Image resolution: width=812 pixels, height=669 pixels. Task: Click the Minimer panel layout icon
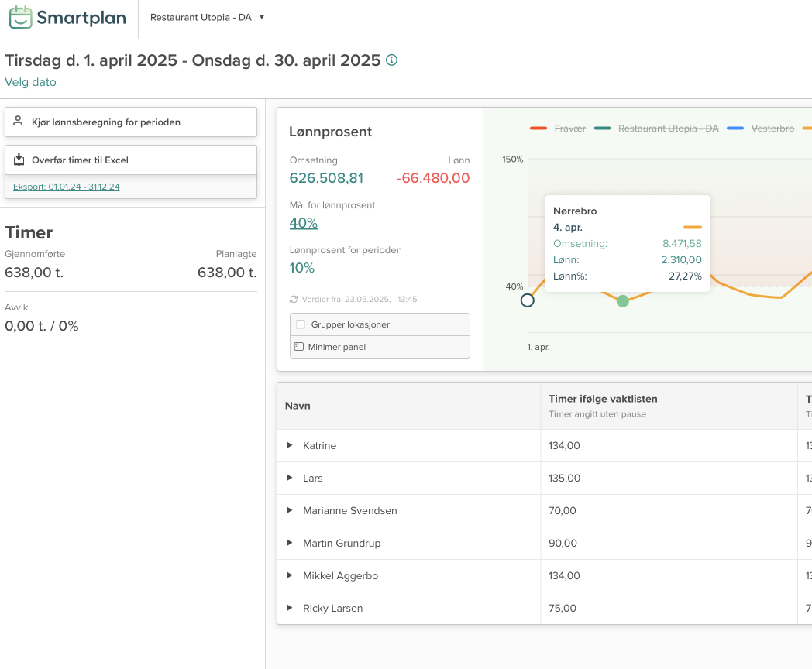pos(299,347)
